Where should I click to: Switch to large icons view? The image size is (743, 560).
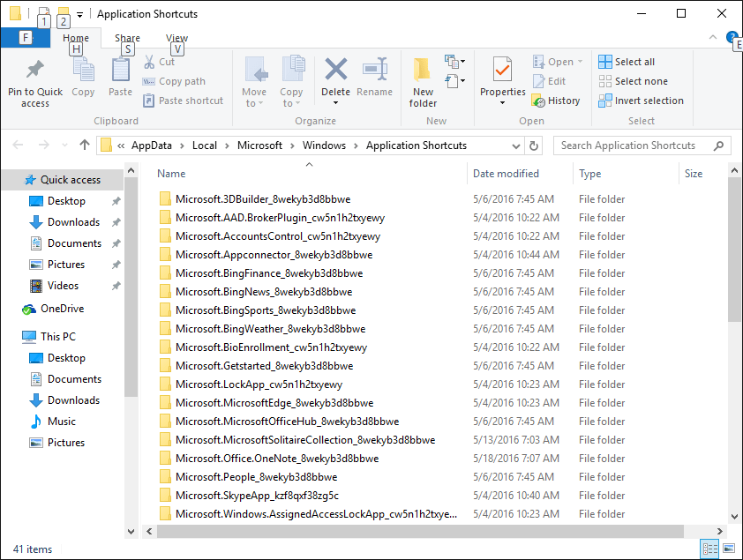tap(729, 549)
